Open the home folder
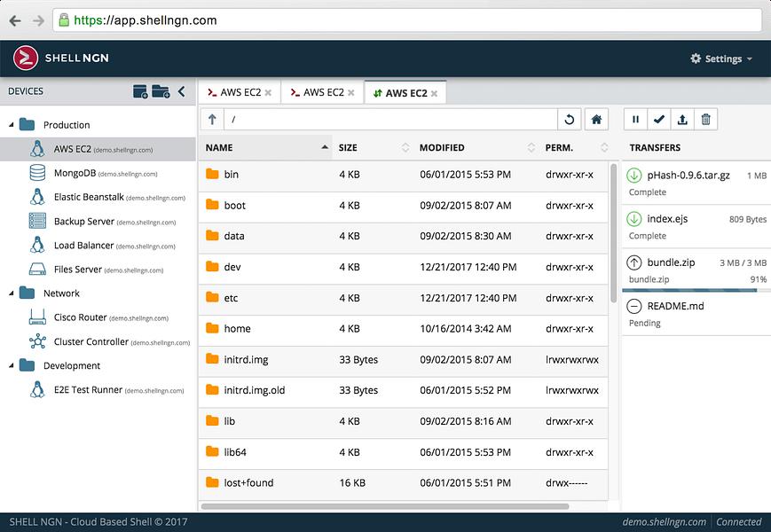Screen dimensions: 771x532 [x=404, y=329]
